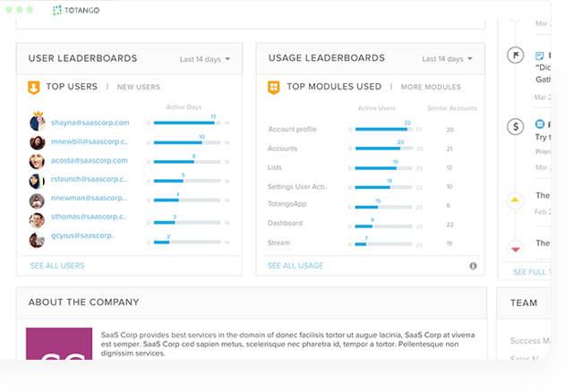
Task: Open Usage Leaderboards Last 14 days dropdown
Action: point(447,59)
